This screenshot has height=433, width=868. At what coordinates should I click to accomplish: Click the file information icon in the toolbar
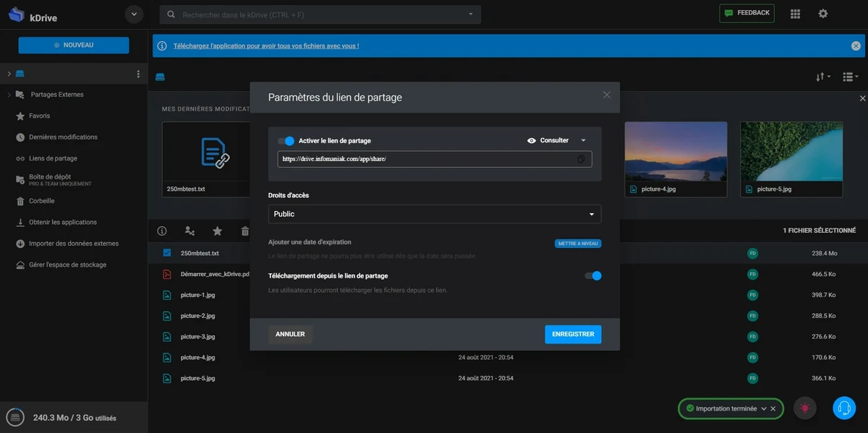coord(162,231)
